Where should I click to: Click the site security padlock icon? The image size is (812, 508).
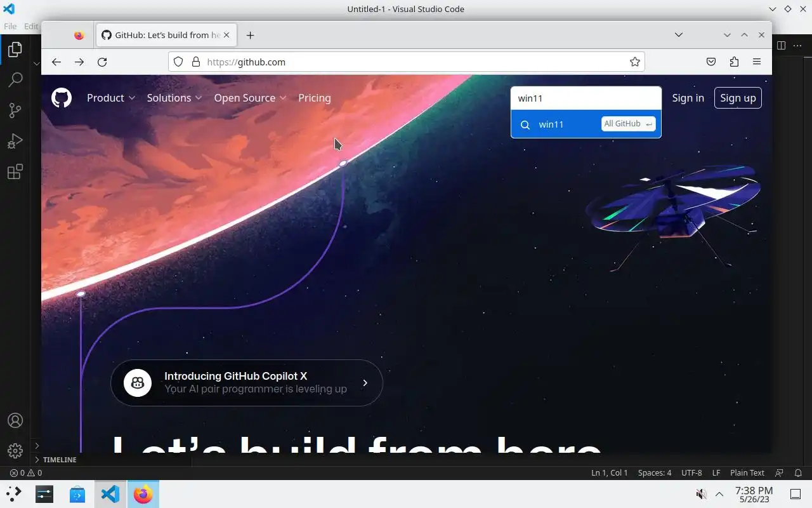(196, 62)
